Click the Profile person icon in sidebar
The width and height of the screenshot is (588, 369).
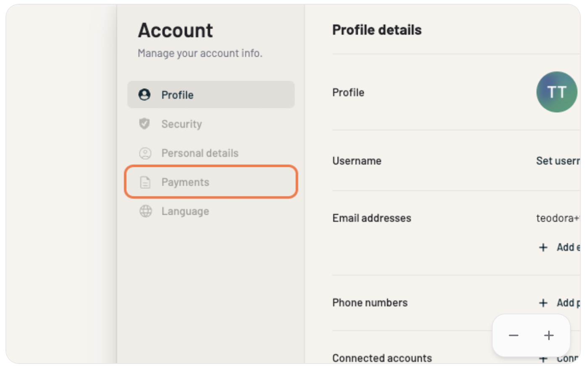[x=144, y=95]
